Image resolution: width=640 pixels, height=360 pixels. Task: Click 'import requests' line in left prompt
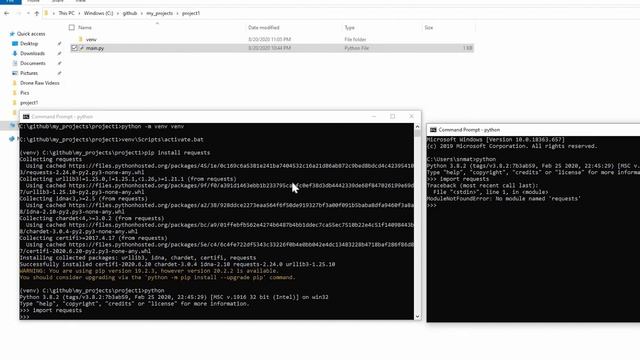pyautogui.click(x=51, y=311)
